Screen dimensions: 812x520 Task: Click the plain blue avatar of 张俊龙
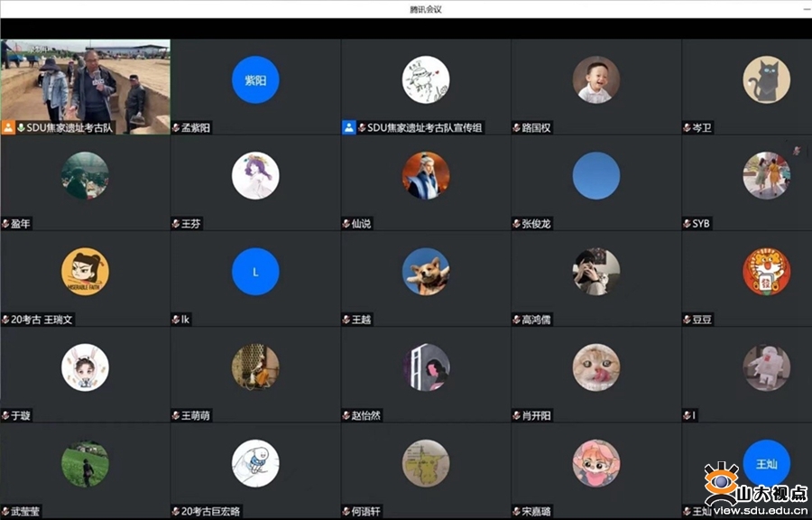595,175
